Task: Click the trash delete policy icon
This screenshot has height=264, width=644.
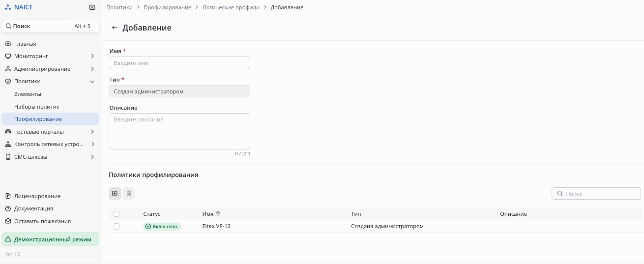Action: [129, 194]
